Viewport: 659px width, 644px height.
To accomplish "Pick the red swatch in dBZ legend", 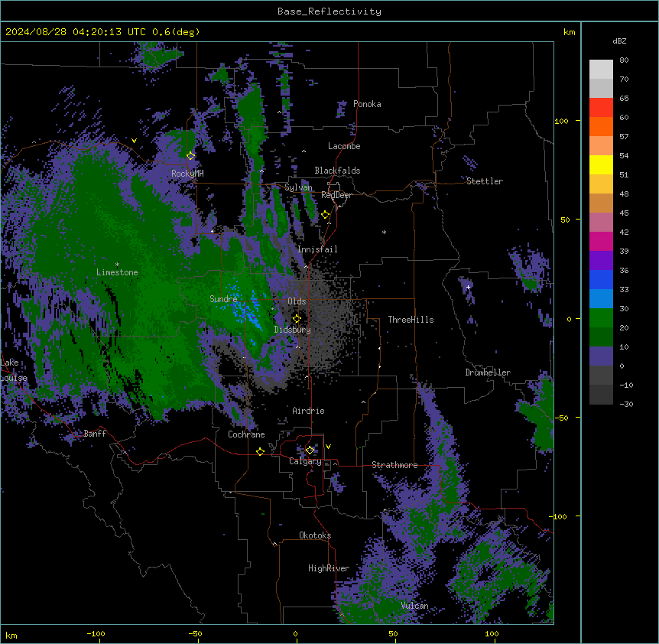I will [x=601, y=108].
